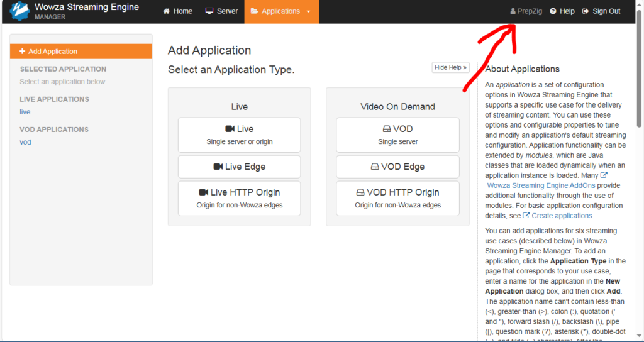The image size is (644, 342).
Task: Click drive icon on VOD Edge button
Action: (x=375, y=167)
